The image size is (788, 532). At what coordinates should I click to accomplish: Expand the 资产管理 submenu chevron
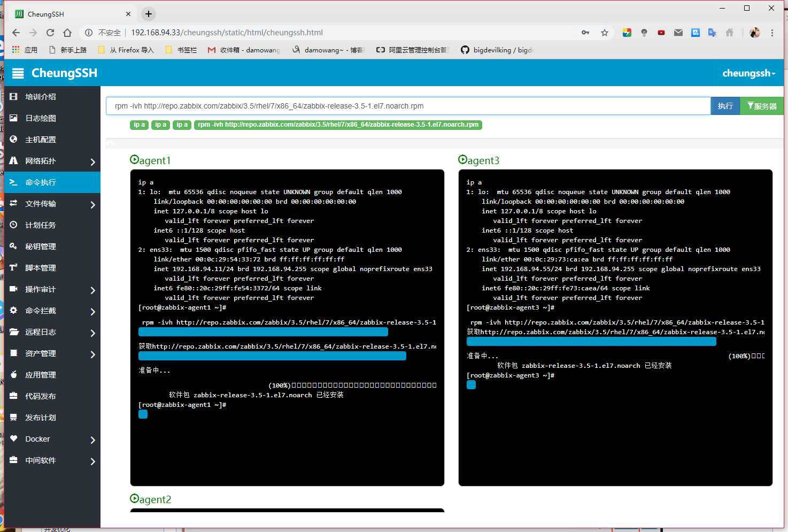pyautogui.click(x=92, y=354)
